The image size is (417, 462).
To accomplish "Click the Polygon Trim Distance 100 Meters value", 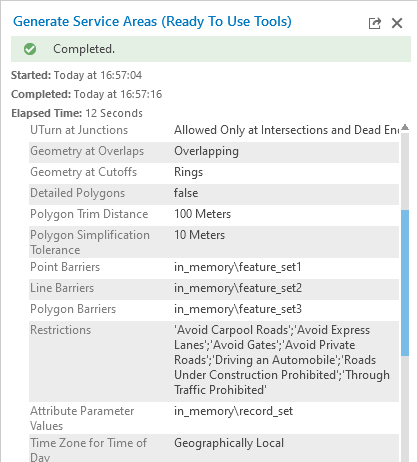I will pos(202,214).
